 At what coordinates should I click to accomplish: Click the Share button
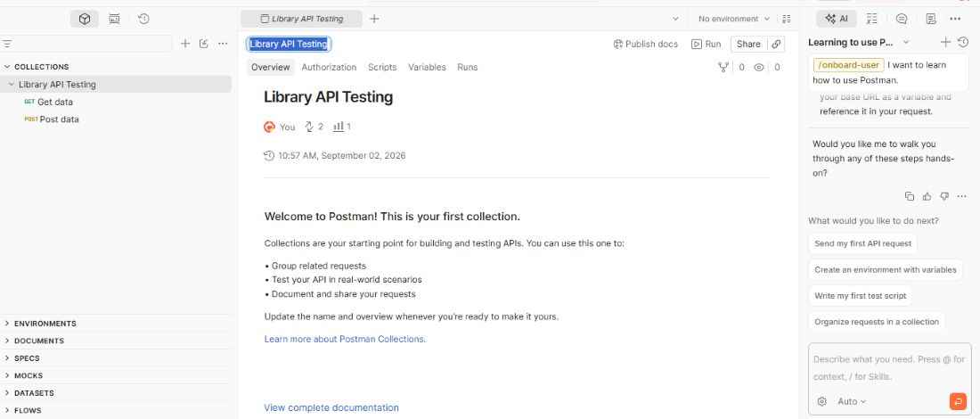pos(748,44)
